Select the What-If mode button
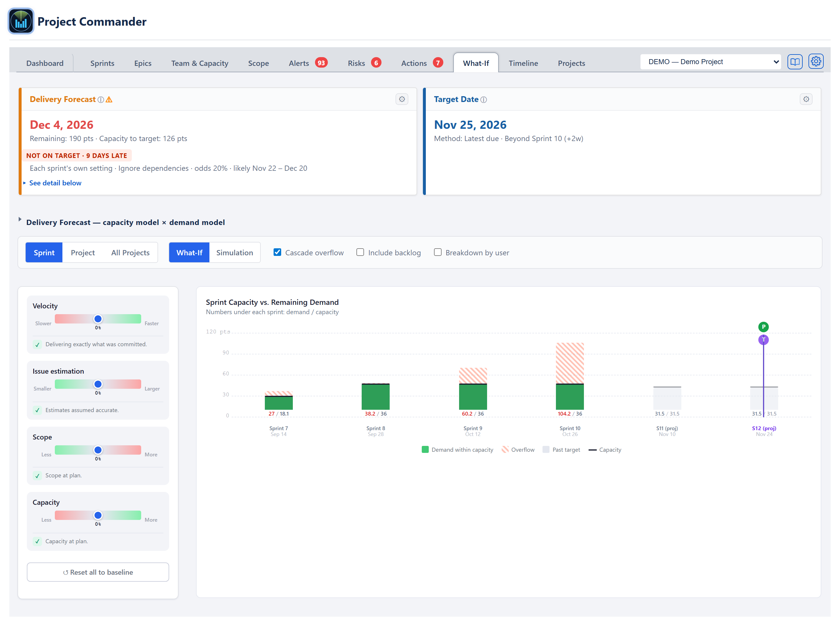The height and width of the screenshot is (626, 840). point(189,253)
